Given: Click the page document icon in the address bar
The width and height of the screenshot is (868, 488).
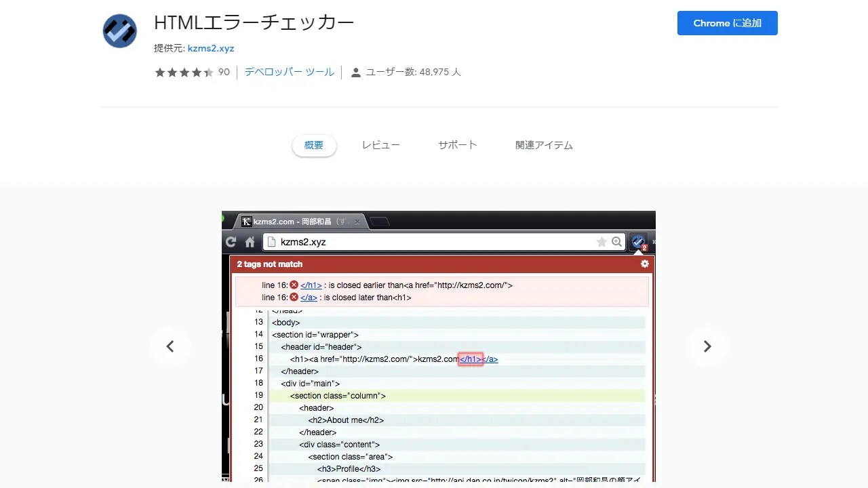Looking at the screenshot, I should tap(270, 241).
